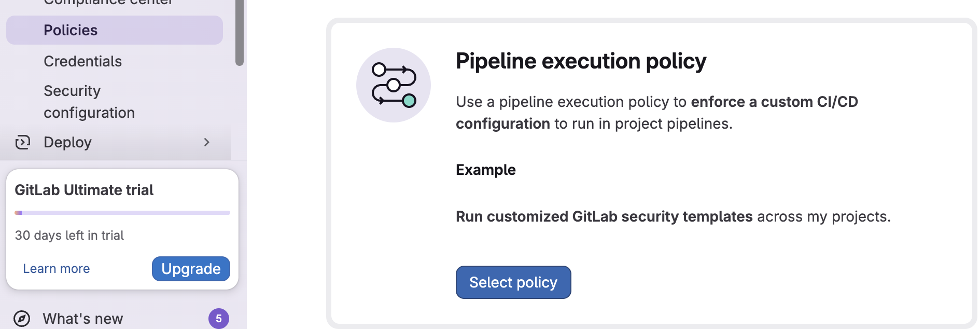This screenshot has width=980, height=329.
Task: Open the Policies sidebar item
Action: coord(71,30)
